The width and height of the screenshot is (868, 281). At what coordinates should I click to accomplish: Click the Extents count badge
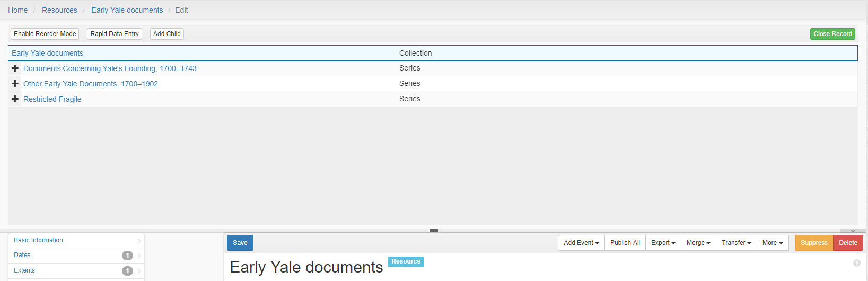127,271
